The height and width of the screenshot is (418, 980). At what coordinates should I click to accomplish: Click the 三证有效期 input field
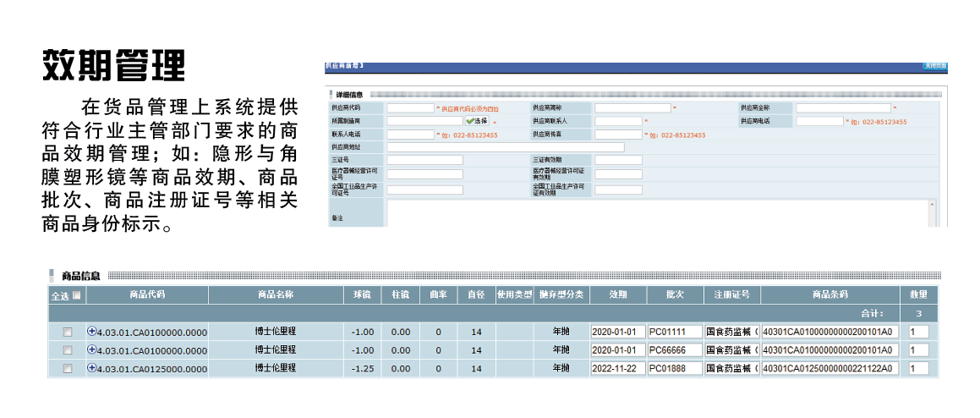618,160
